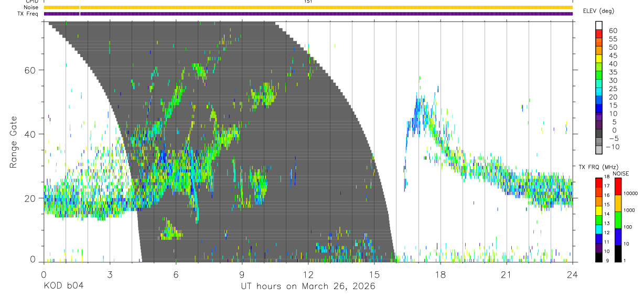Image resolution: width=644 pixels, height=297 pixels.
Task: Click the 'NOISE' legend title
Action: [621, 173]
